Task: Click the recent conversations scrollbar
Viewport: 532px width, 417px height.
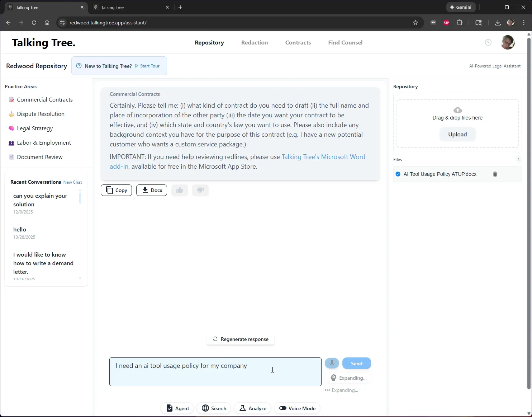Action: (x=80, y=197)
